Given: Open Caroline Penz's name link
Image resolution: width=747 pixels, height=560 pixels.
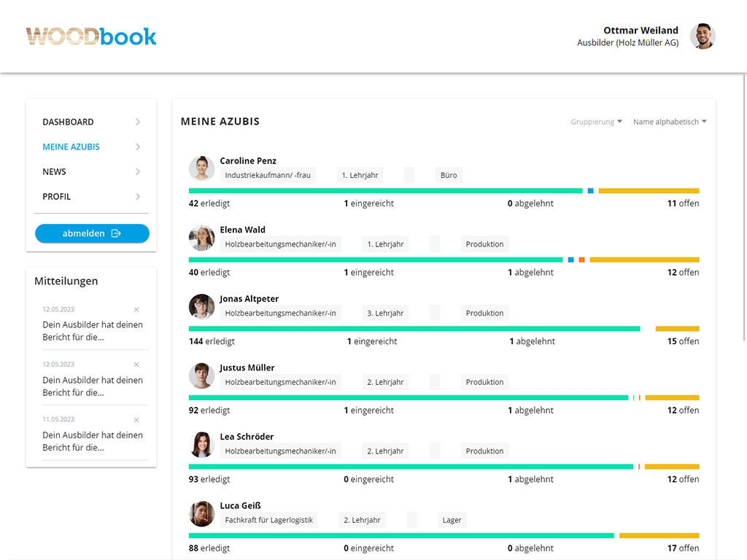Looking at the screenshot, I should [x=248, y=161].
